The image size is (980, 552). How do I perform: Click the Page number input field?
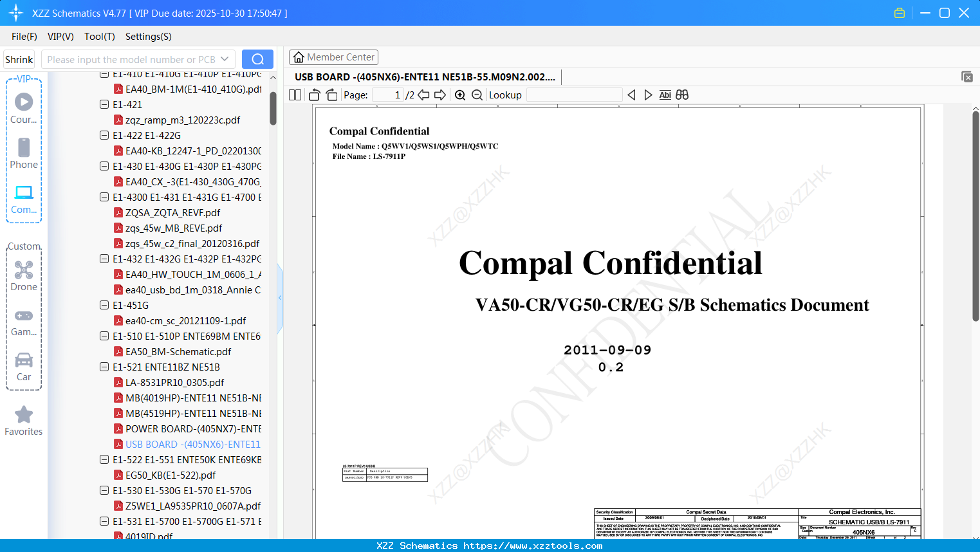[387, 95]
